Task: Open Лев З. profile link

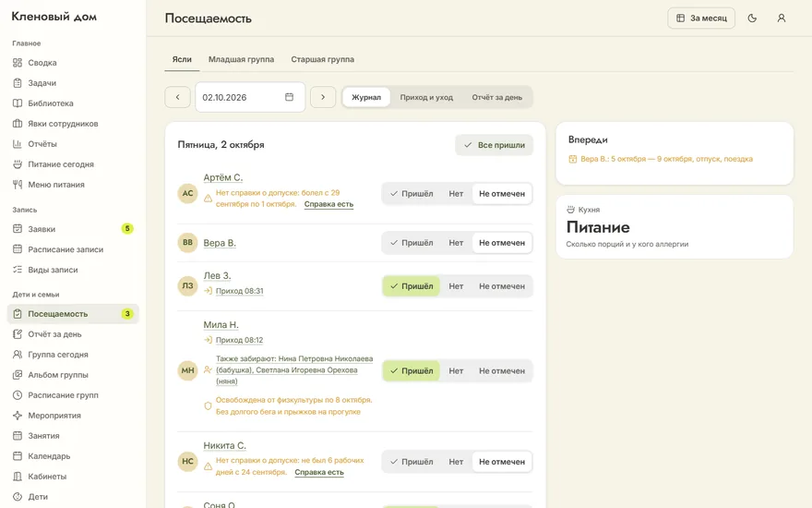Action: pos(217,275)
